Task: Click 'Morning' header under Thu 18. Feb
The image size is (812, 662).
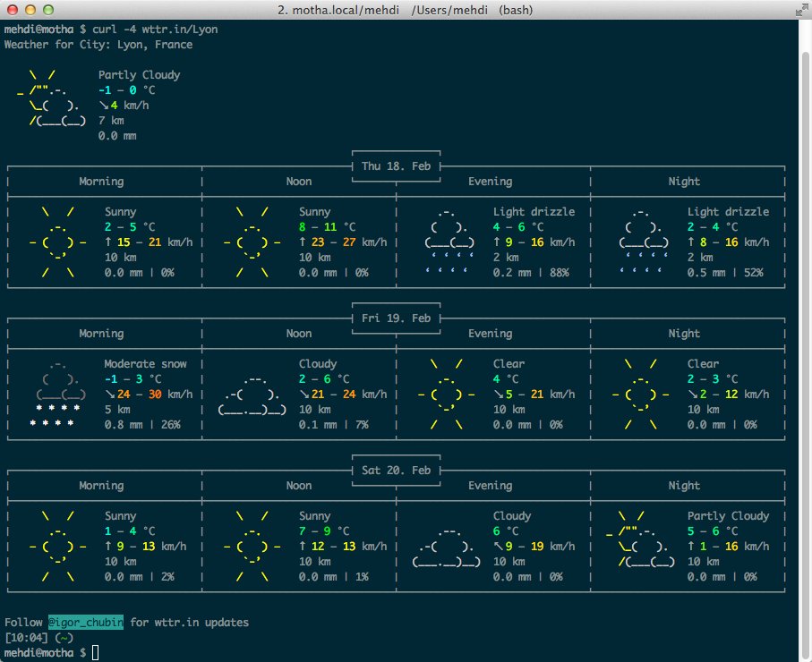Action: click(101, 182)
